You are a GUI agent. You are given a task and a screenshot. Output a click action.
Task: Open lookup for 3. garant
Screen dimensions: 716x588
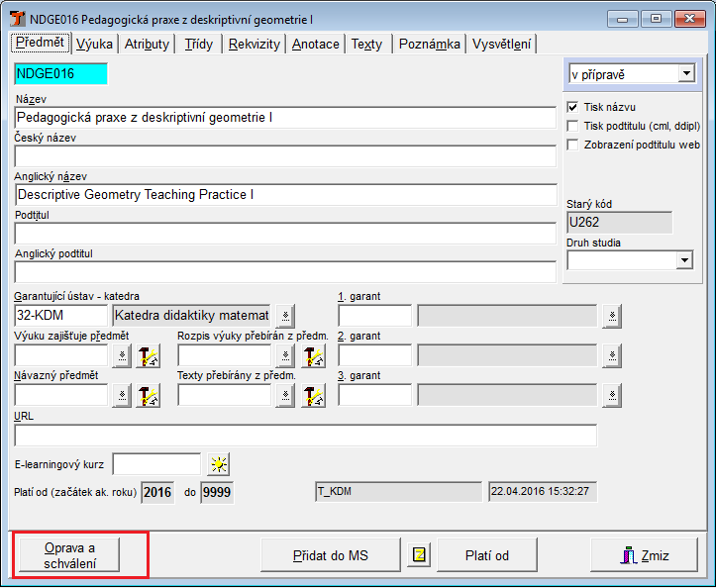[x=612, y=396]
